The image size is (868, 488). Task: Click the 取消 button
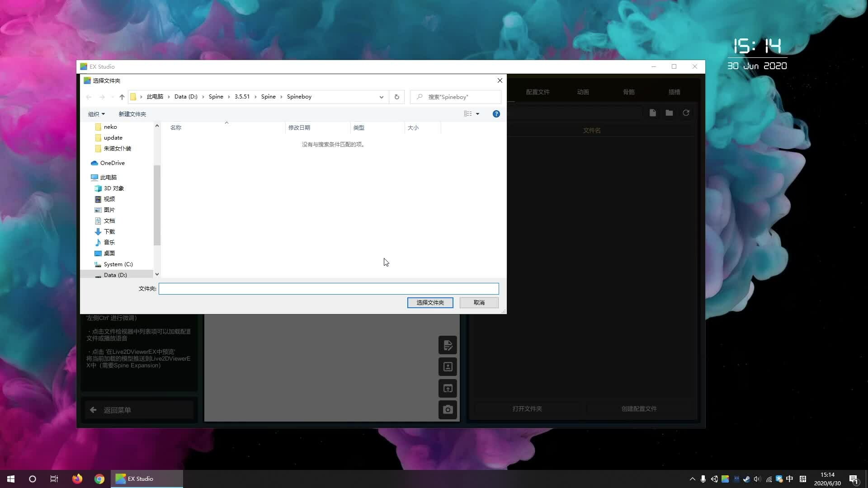coord(479,303)
